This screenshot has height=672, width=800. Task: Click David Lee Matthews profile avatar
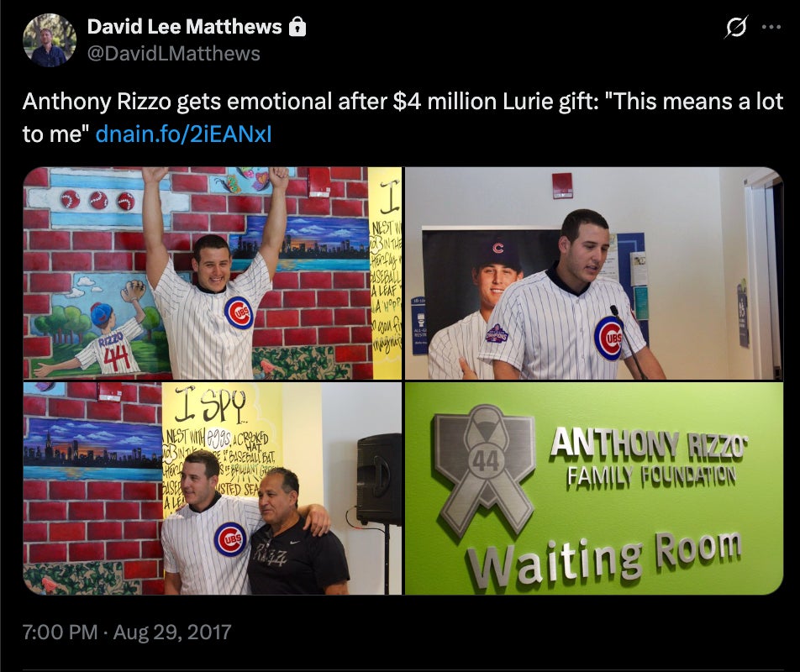(50, 40)
